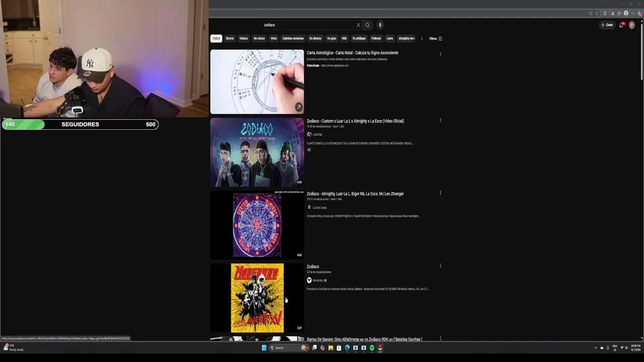Open options for Zodiaco Custom x Luar video
Viewport: 644px width, 362px height.
coord(441,120)
